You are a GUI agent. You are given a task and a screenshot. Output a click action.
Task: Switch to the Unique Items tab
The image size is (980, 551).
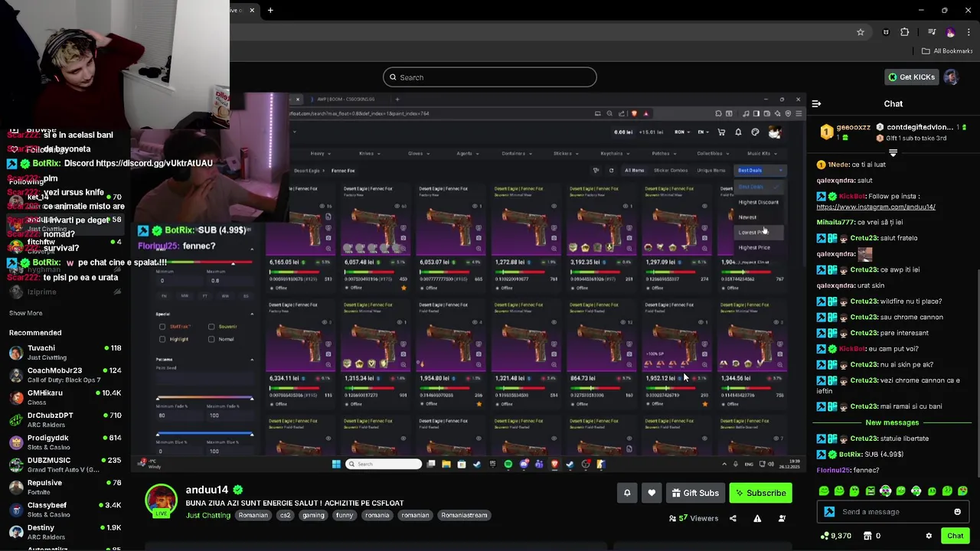coord(711,171)
